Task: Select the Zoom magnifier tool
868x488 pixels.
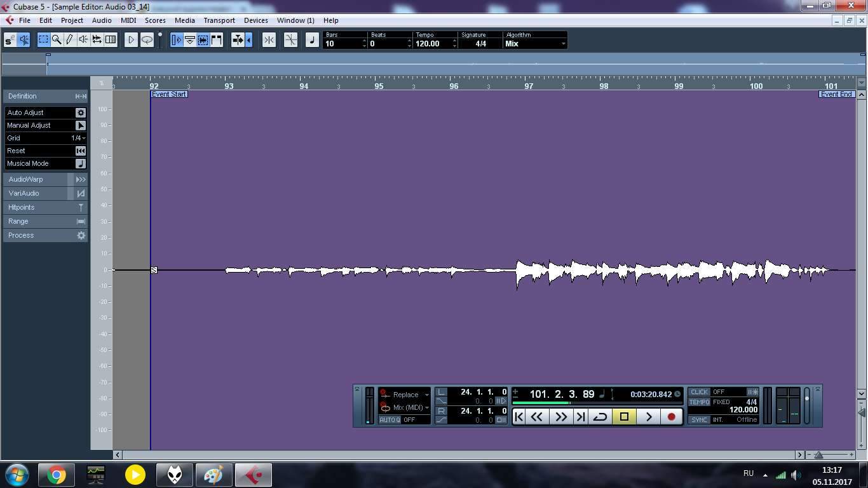Action: [57, 40]
